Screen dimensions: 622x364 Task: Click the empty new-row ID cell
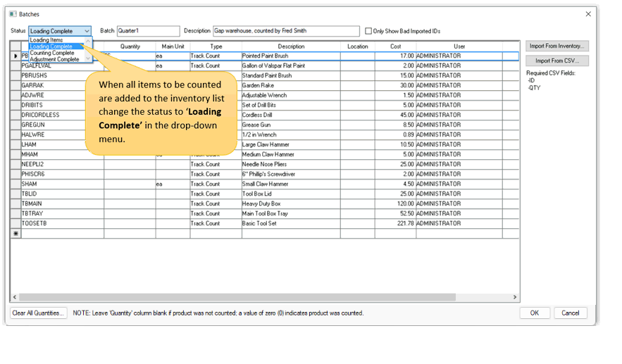(62, 234)
